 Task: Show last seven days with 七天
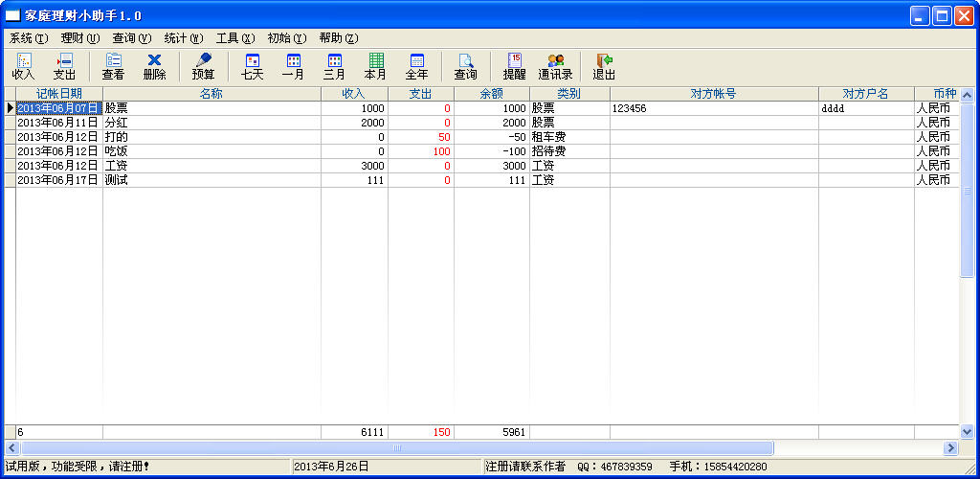point(253,66)
